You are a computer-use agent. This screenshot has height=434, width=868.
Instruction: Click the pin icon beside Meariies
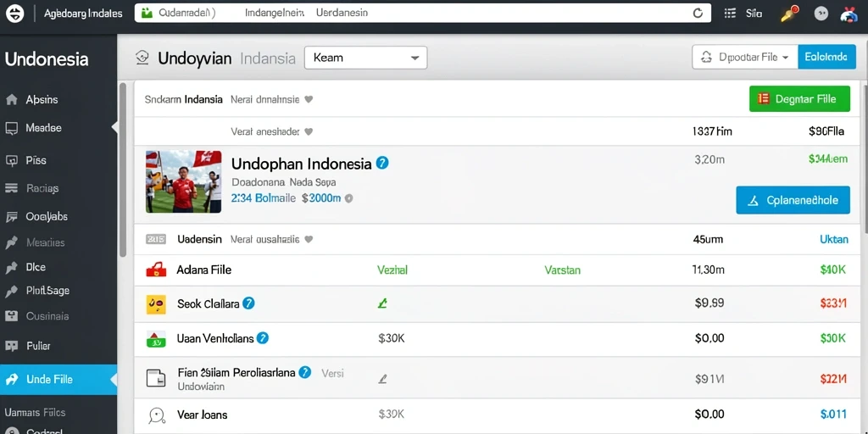click(x=11, y=242)
